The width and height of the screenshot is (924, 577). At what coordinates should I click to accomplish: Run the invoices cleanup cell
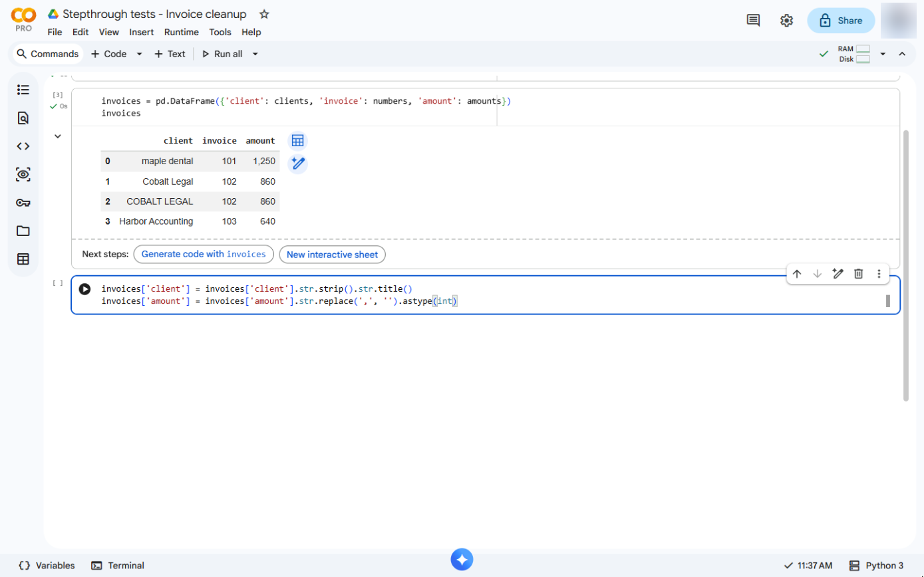click(84, 289)
